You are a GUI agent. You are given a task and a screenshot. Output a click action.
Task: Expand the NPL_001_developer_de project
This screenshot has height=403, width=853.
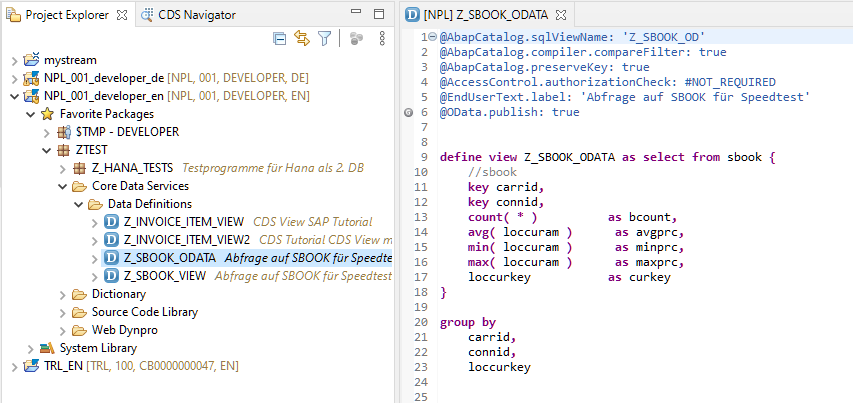[x=13, y=78]
